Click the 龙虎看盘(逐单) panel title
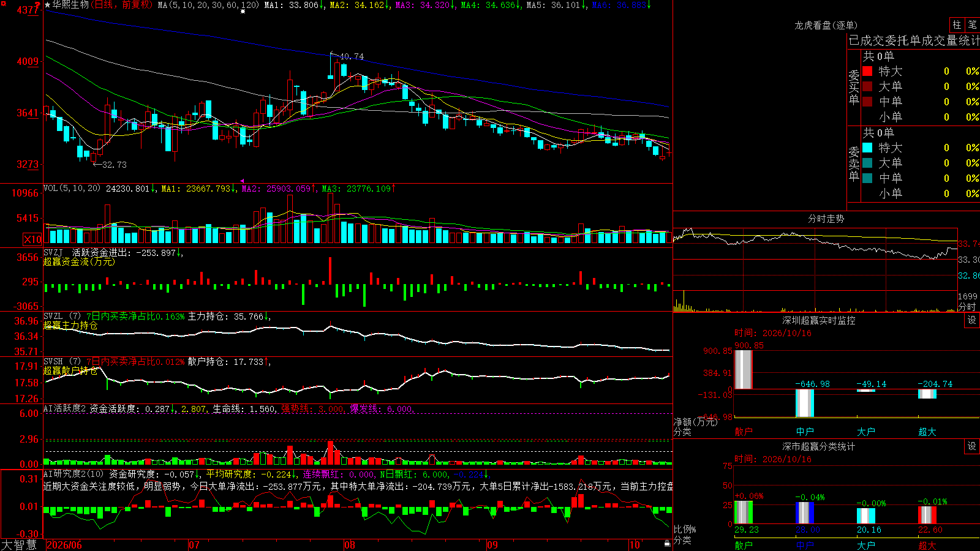 (826, 25)
